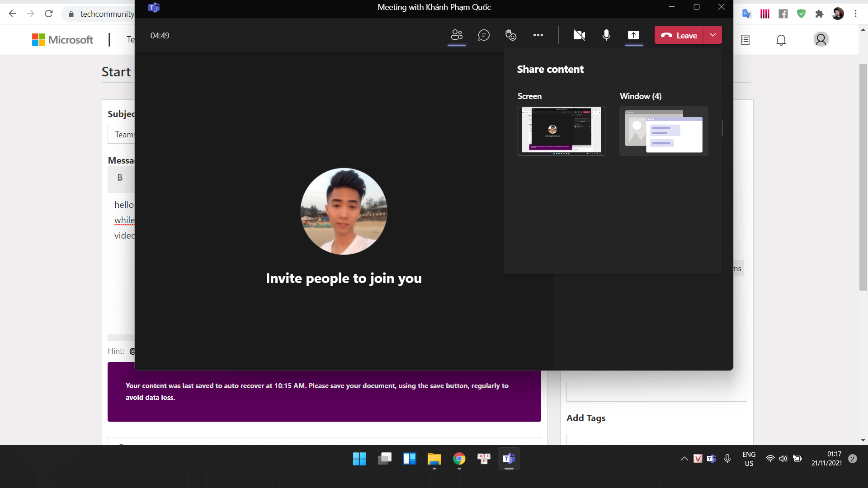
Task: Toggle the hidden icons arrow in system tray
Action: pyautogui.click(x=684, y=459)
